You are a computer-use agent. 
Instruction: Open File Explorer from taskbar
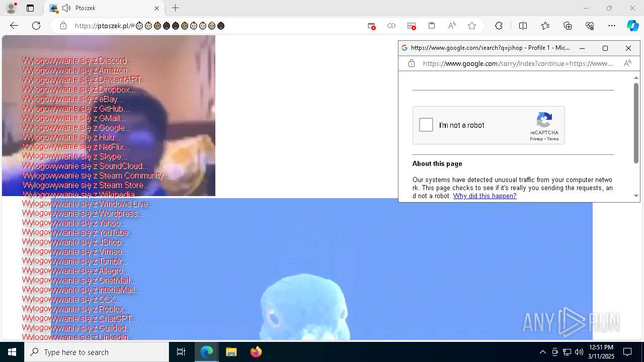[x=231, y=352]
